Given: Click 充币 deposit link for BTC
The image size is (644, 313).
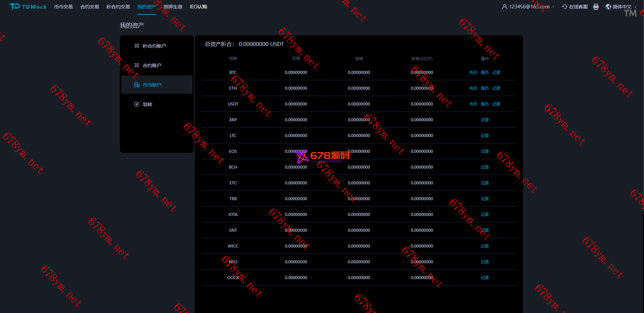Looking at the screenshot, I should click(473, 73).
